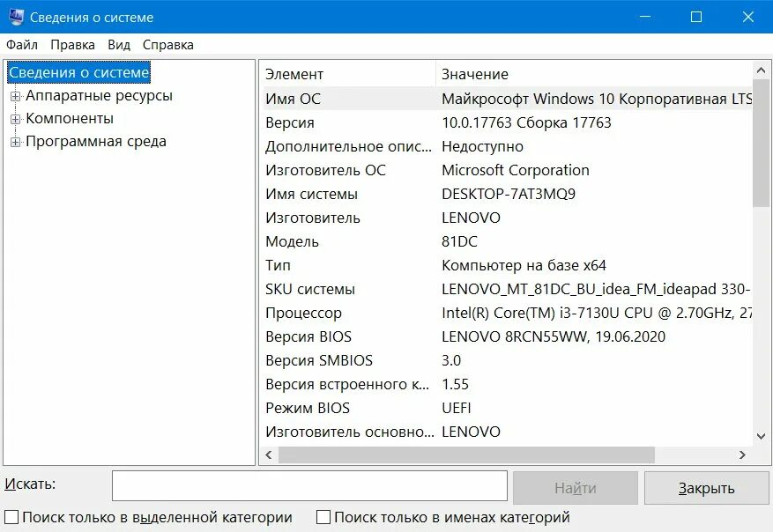Screen dimensions: 773x532
Task: Select the Версия встроенного к... row
Action: 508,384
